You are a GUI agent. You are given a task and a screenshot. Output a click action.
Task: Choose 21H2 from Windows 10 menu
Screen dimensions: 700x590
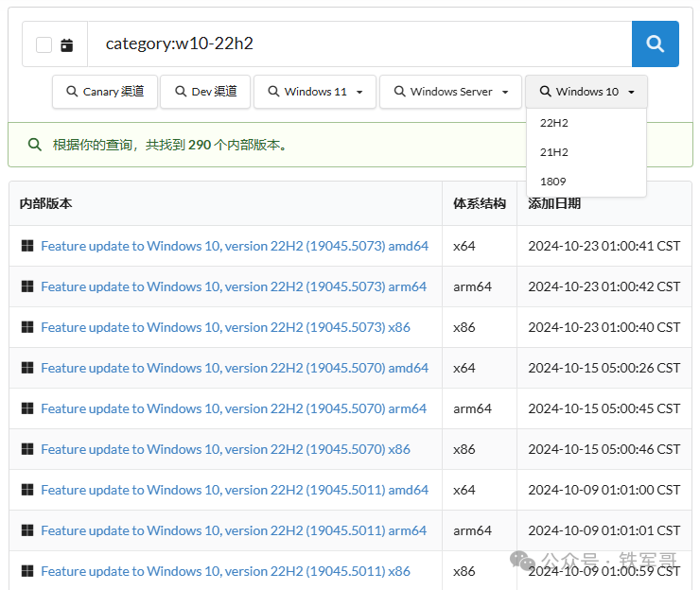(586, 152)
